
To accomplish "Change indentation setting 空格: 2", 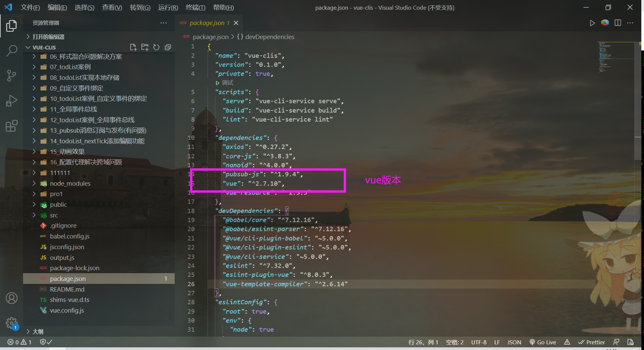I will (455, 342).
